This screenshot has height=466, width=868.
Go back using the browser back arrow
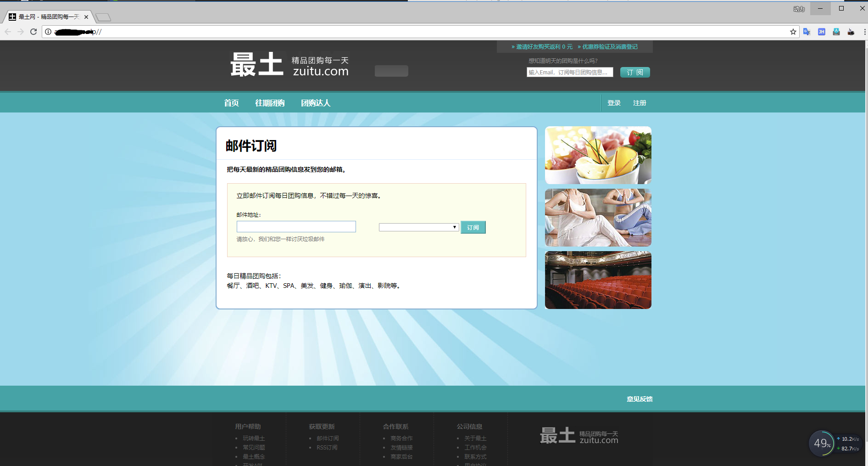point(8,32)
